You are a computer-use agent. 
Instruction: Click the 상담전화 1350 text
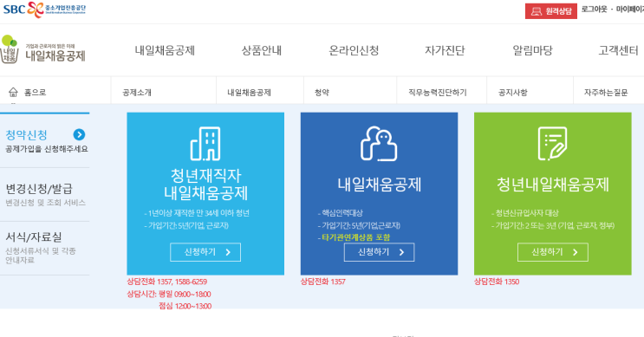(497, 282)
